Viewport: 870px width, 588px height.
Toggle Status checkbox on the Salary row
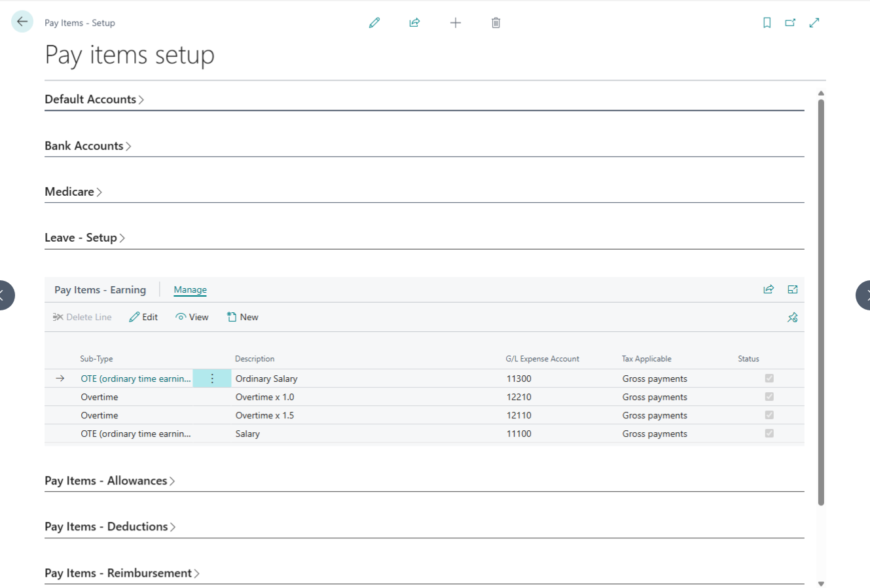pyautogui.click(x=769, y=433)
